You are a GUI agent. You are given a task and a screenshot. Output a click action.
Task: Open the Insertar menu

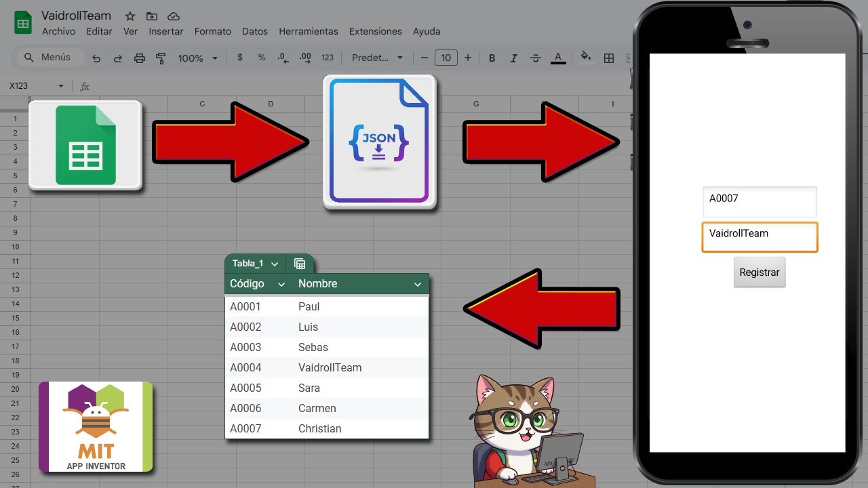click(166, 31)
